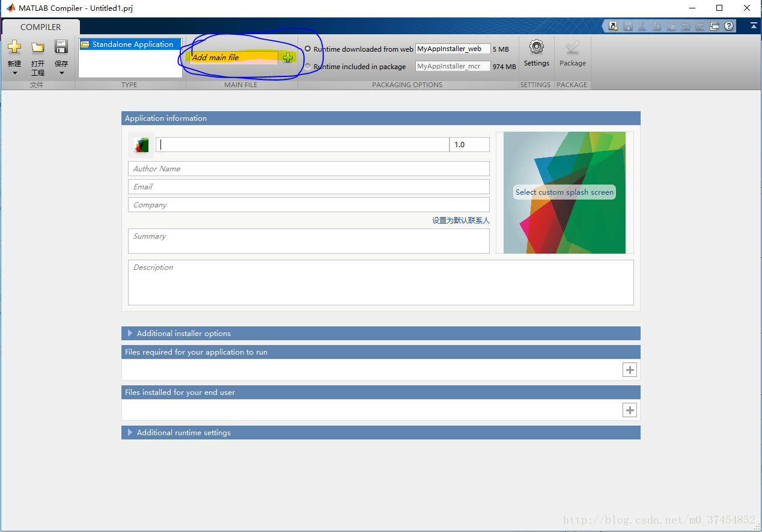Add file under Files installed for end user
The image size is (762, 532).
pyautogui.click(x=629, y=410)
